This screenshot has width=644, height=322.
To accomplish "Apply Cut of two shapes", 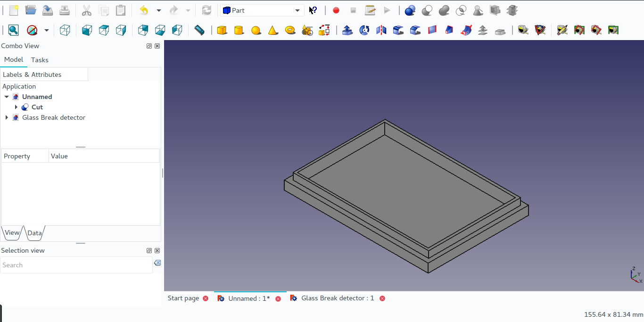I will [x=427, y=10].
